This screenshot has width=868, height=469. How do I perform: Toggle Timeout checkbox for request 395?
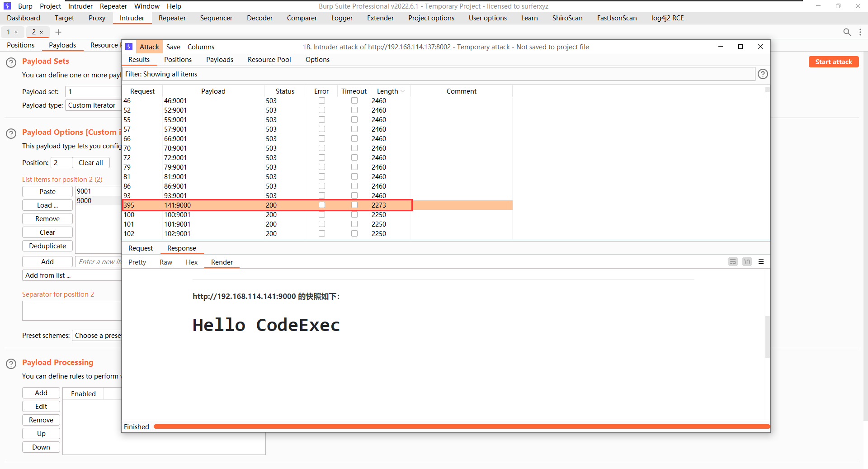354,205
